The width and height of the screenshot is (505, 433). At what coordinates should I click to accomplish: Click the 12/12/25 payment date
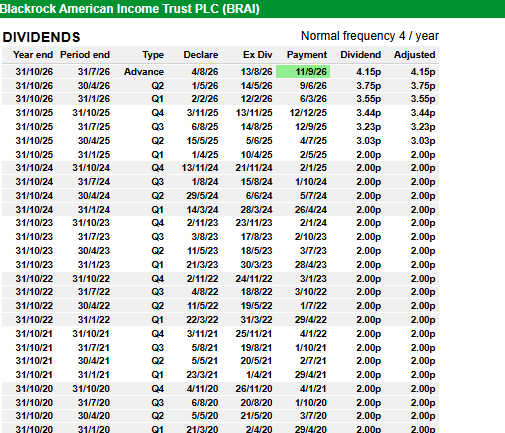[308, 113]
